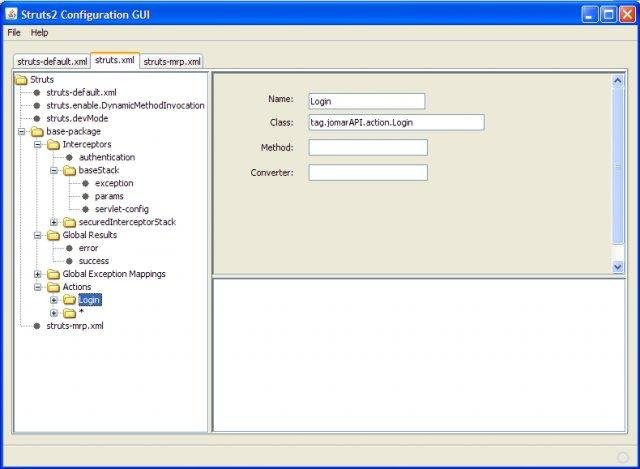Click the Method input field

[x=368, y=147]
